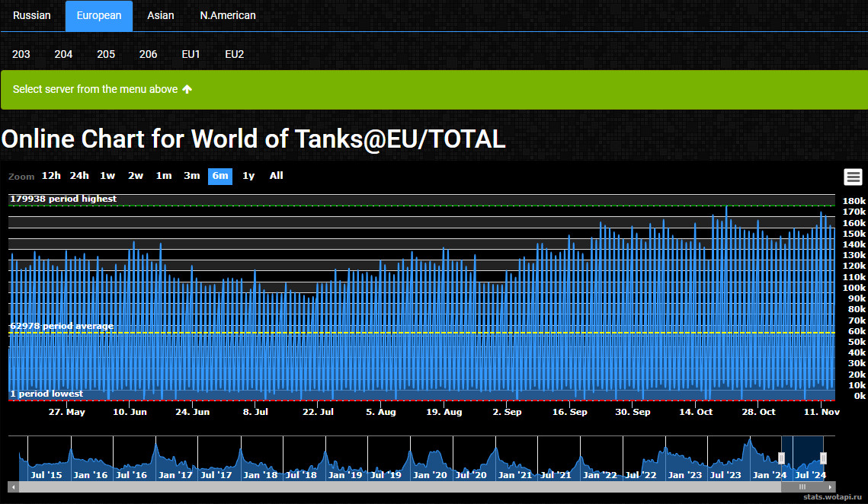Select the European region tab
This screenshot has width=868, height=504.
(x=99, y=15)
